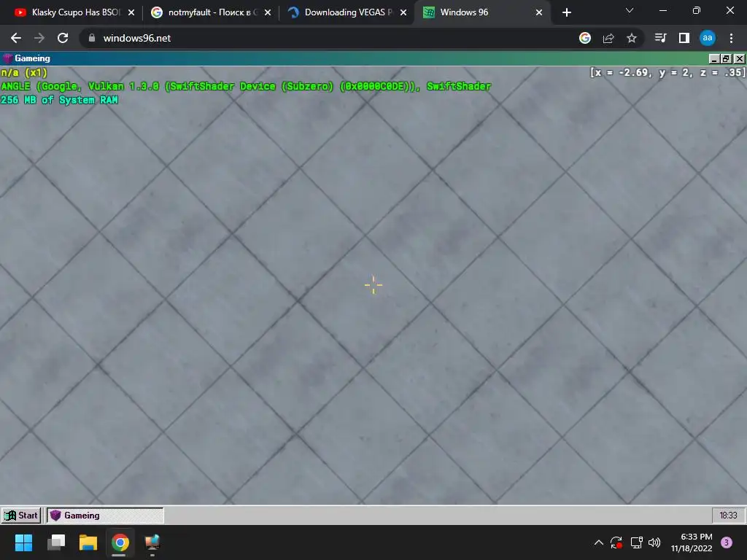
Task: Click the yellow crosshair in the game
Action: 373,285
